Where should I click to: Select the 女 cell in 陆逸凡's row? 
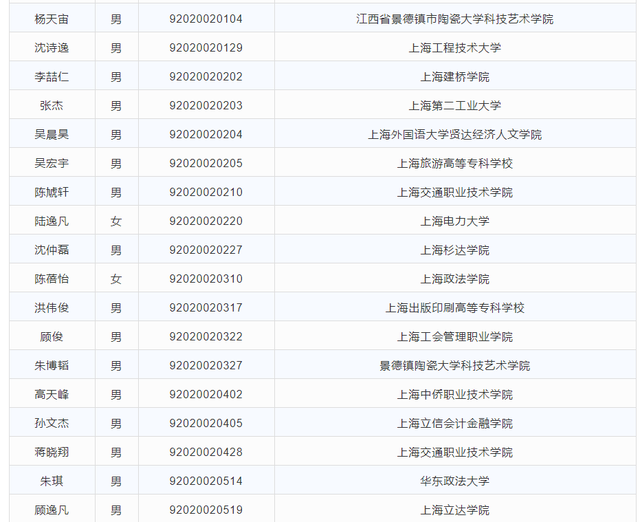pos(116,222)
